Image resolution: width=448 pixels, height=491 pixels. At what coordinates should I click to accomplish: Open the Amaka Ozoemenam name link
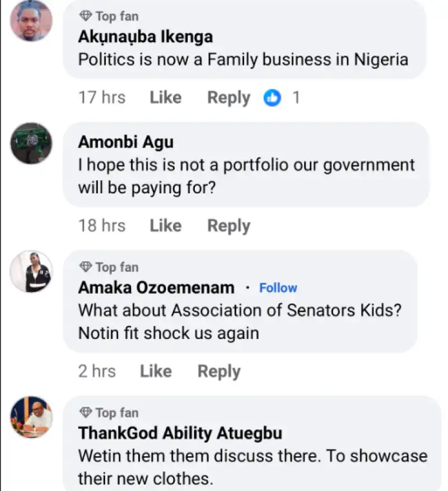click(156, 288)
